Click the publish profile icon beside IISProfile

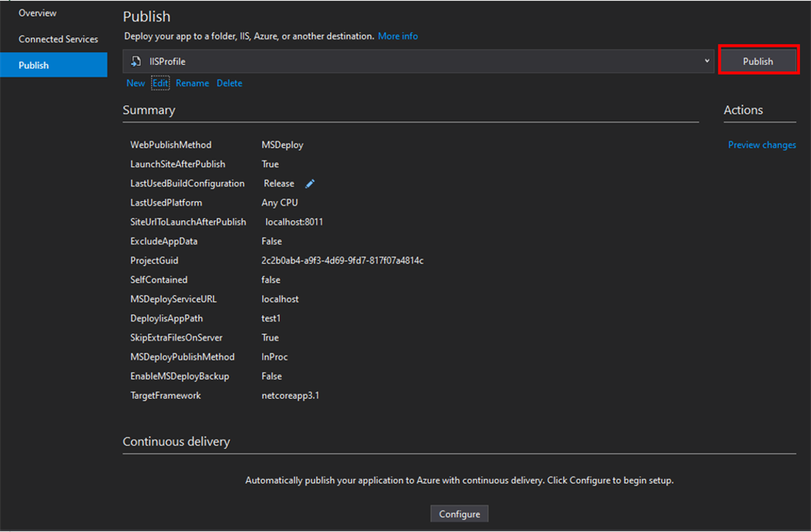click(136, 61)
